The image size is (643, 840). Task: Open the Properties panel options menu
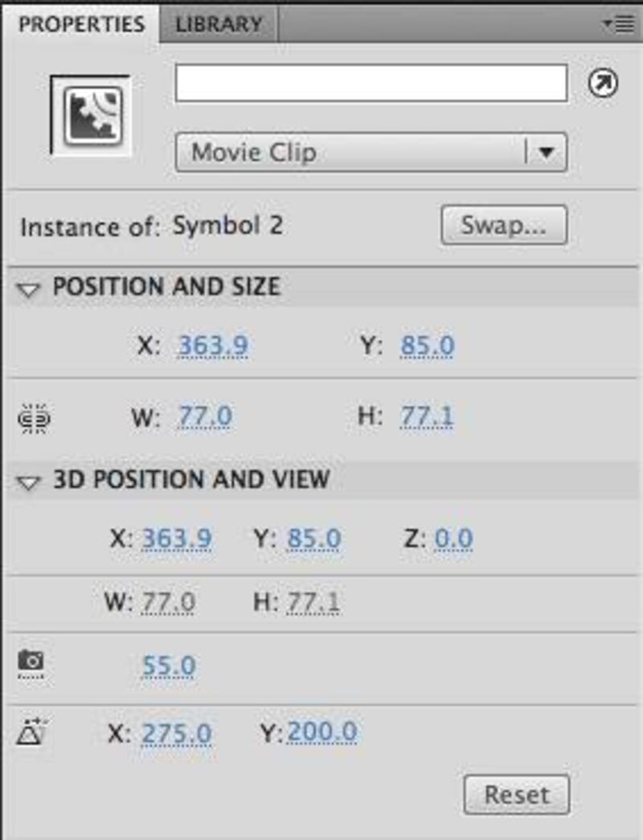(x=619, y=24)
